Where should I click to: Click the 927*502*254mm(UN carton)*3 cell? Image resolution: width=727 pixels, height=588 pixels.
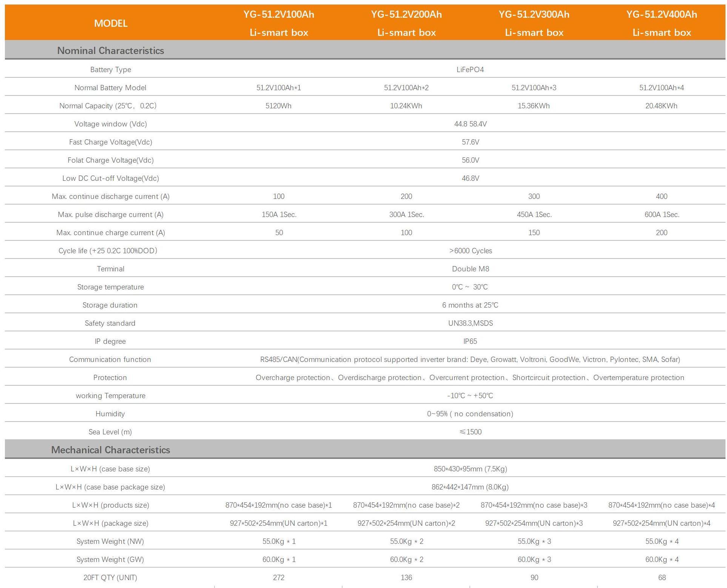[534, 523]
